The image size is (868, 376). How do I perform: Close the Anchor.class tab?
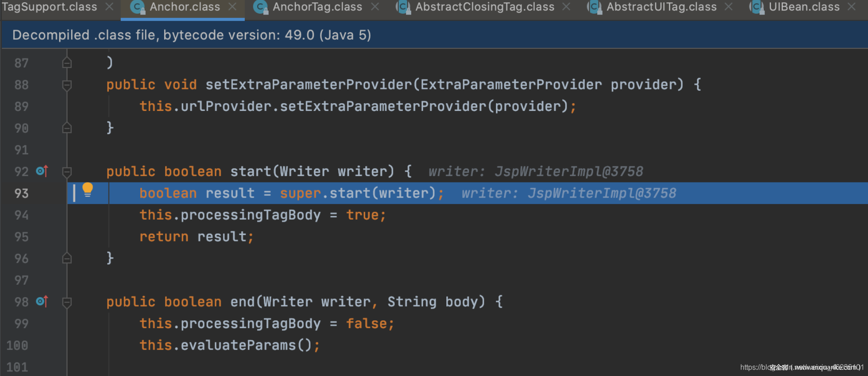(x=232, y=7)
